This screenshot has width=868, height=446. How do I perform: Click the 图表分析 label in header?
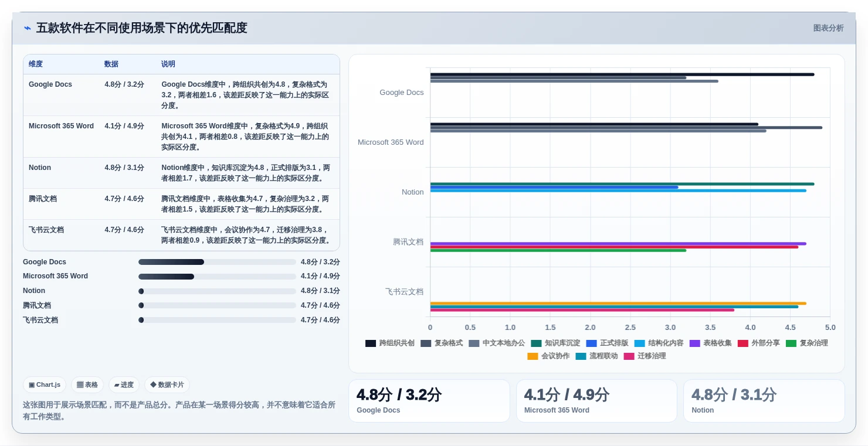click(828, 28)
